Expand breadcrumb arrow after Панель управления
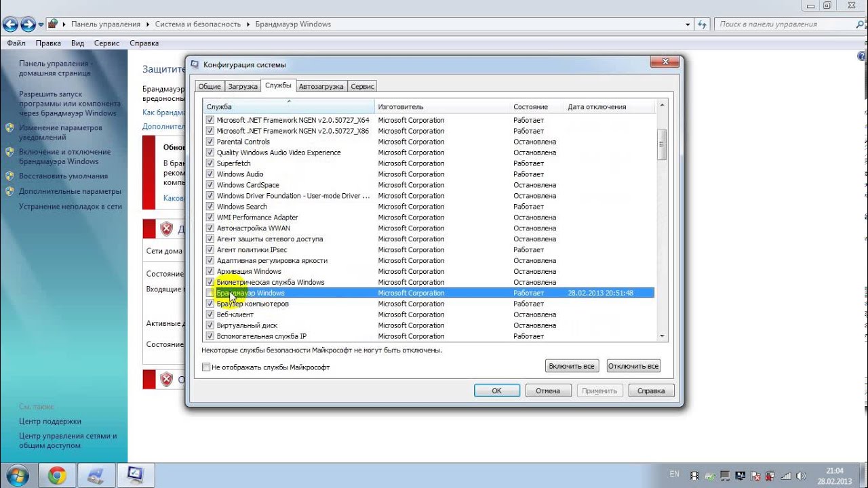The image size is (868, 488). (147, 24)
